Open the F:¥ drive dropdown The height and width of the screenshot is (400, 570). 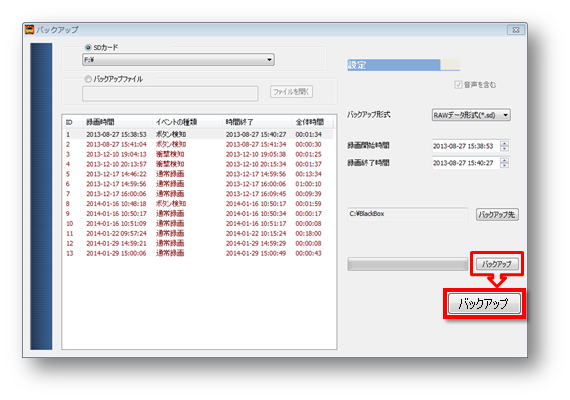[178, 60]
